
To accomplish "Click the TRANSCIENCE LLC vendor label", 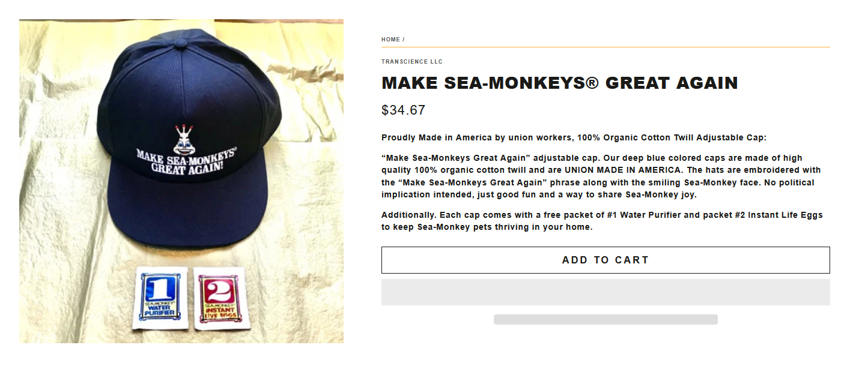I will click(x=412, y=62).
